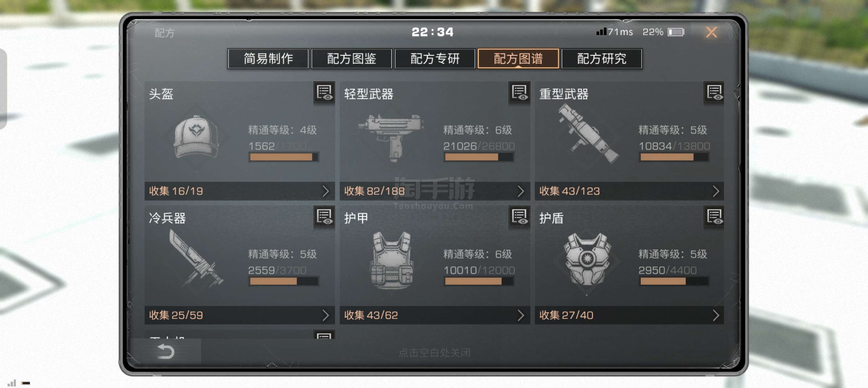The image size is (868, 388).
Task: Open the heavy weapons recipe list view icon
Action: pos(714,93)
